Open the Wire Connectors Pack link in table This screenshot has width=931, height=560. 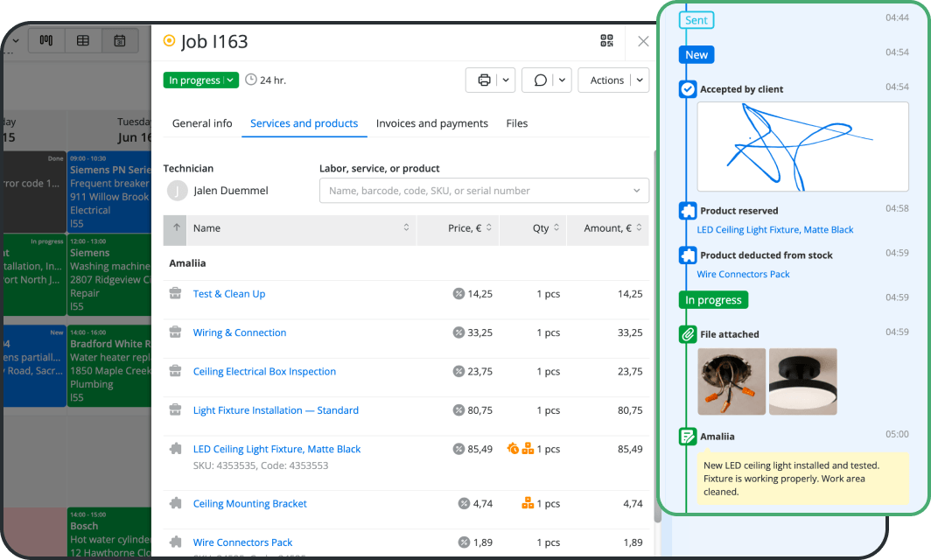243,542
